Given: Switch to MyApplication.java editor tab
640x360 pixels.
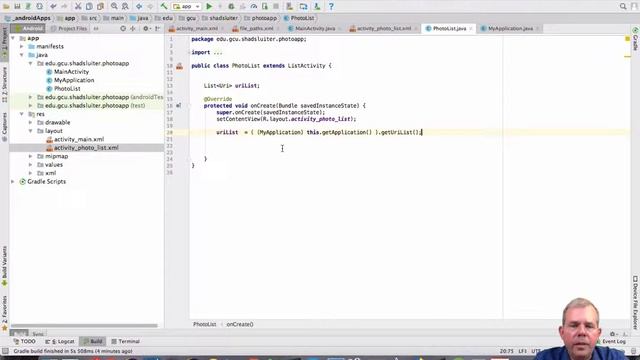Looking at the screenshot, I should coord(510,29).
